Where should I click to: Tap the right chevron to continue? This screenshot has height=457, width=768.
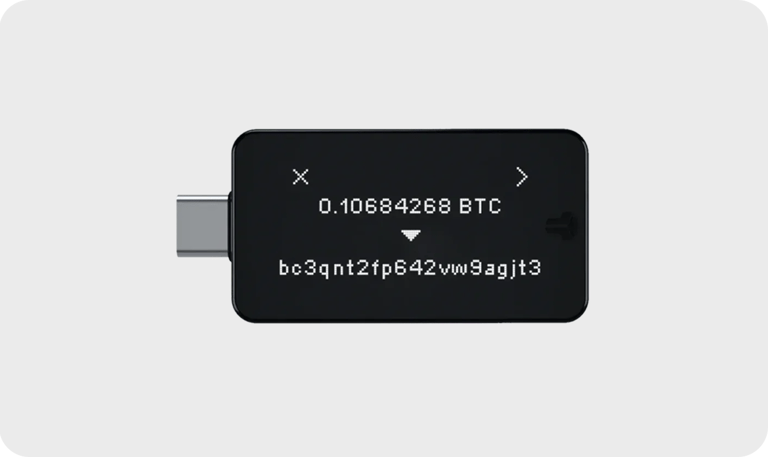[x=522, y=177]
